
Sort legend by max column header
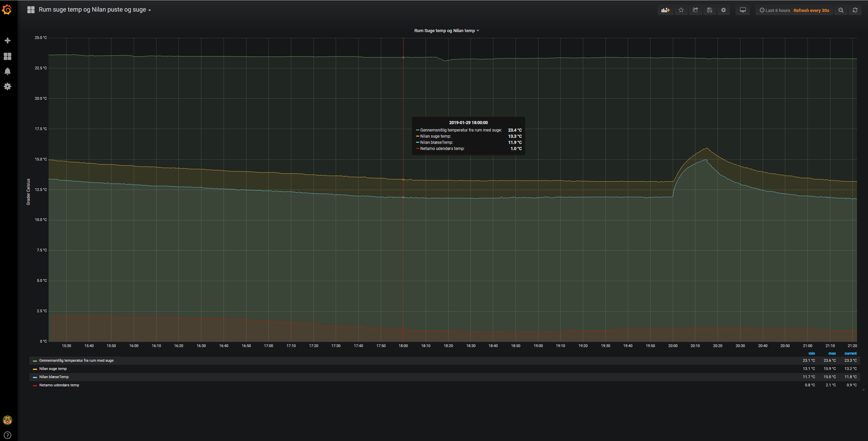pos(832,354)
